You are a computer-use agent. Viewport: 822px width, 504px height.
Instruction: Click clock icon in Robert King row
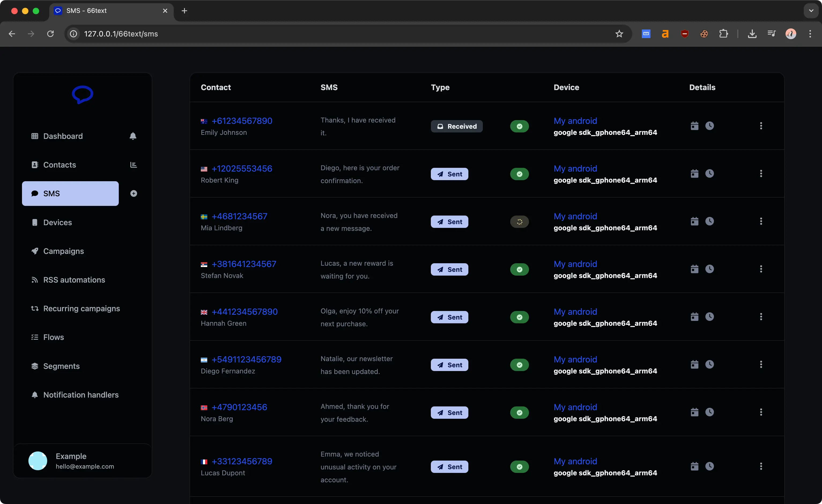point(709,173)
